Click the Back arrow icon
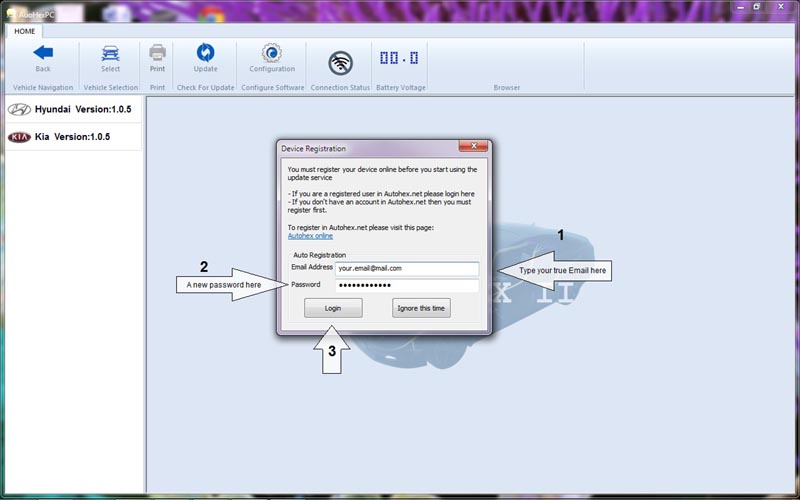 pos(43,53)
